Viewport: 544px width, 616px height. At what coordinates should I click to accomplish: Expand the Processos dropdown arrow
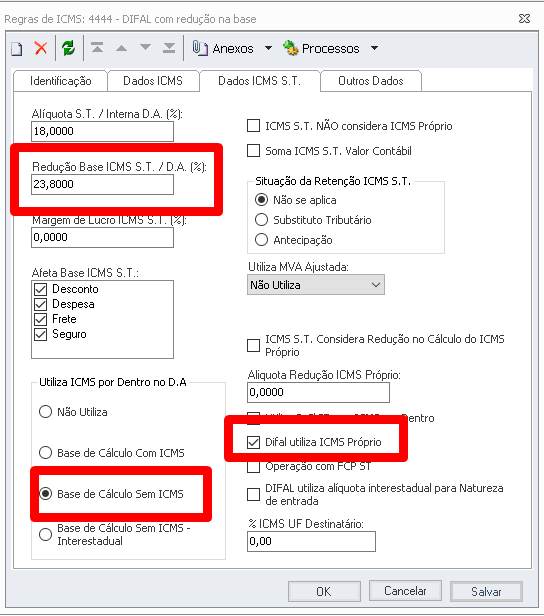click(x=374, y=48)
